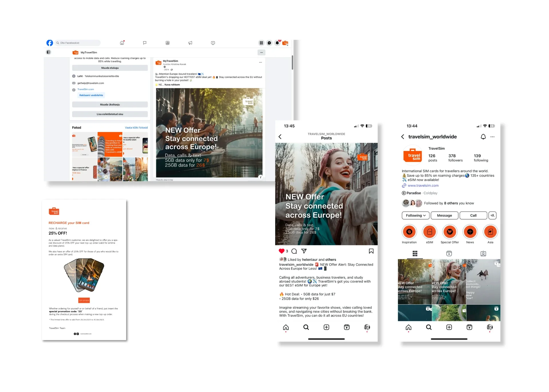This screenshot has width=549, height=392.
Task: Switch to the tagged posts tab on Instagram
Action: pos(483,253)
